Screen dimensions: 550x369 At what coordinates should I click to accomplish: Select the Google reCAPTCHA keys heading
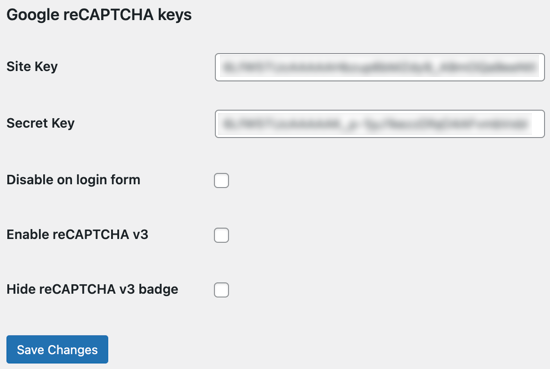(99, 15)
